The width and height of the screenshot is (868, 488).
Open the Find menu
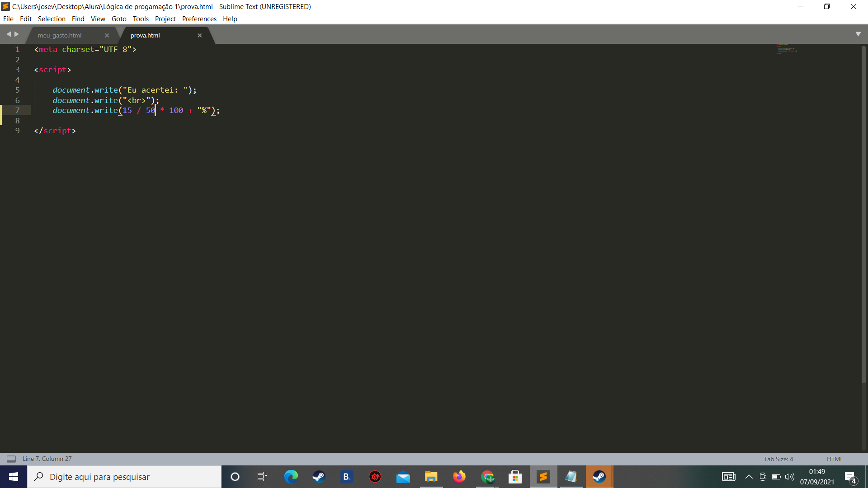click(78, 19)
